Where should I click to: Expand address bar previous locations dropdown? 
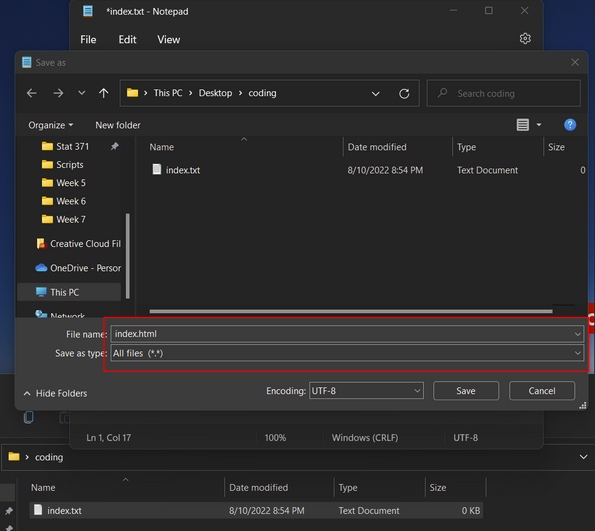pos(376,93)
